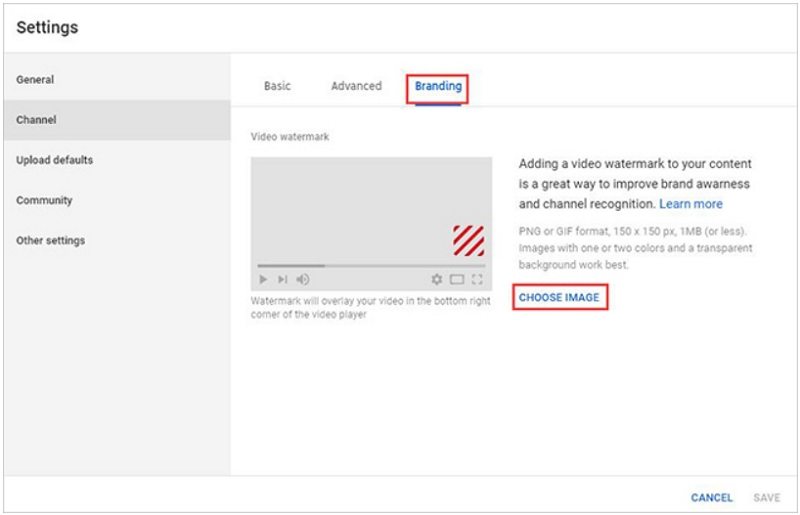Switch to the Basic tab
Screen dimensions: 800x515
click(277, 86)
